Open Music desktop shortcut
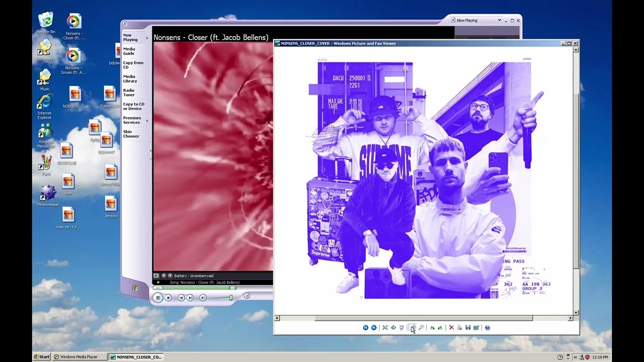The image size is (644, 362). (x=45, y=80)
